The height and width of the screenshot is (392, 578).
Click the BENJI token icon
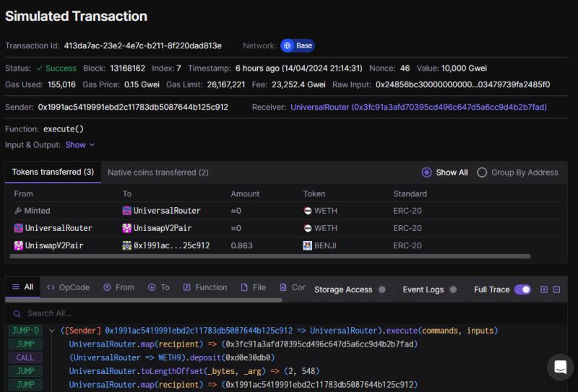308,245
